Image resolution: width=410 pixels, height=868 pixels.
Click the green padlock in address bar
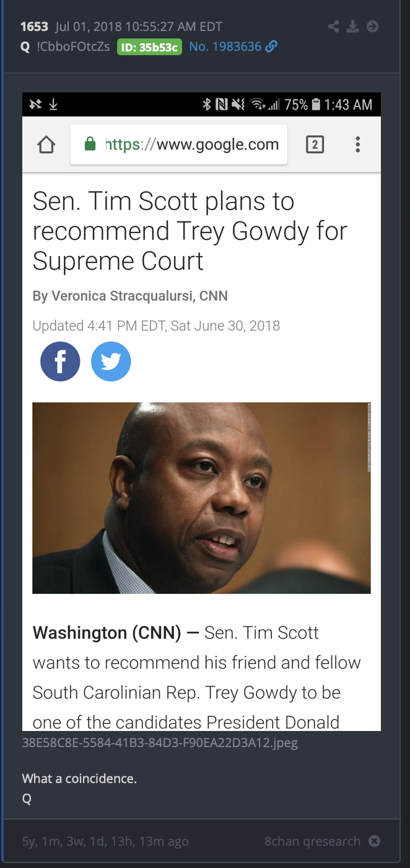pyautogui.click(x=90, y=145)
